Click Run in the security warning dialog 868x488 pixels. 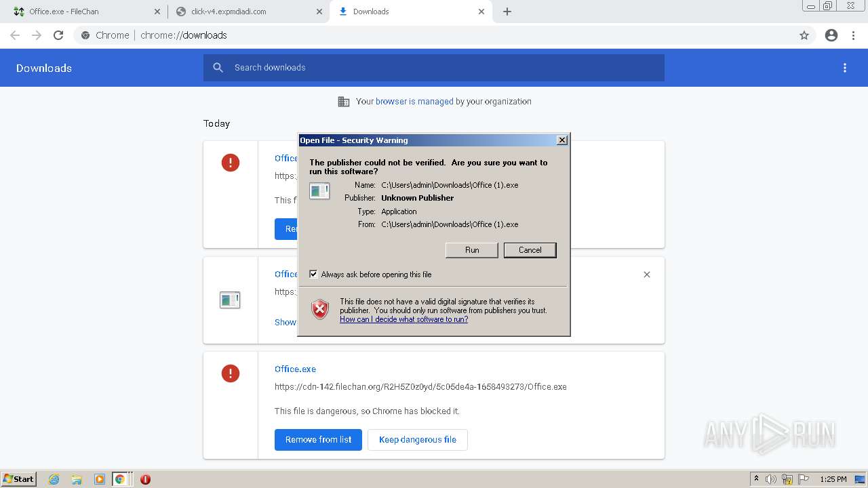(x=472, y=250)
